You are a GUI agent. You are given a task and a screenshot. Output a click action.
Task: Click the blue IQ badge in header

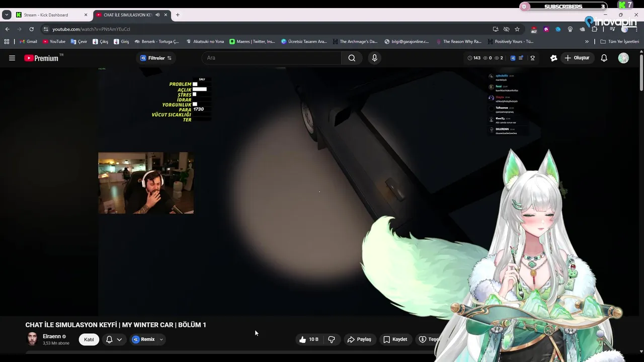coord(513,58)
